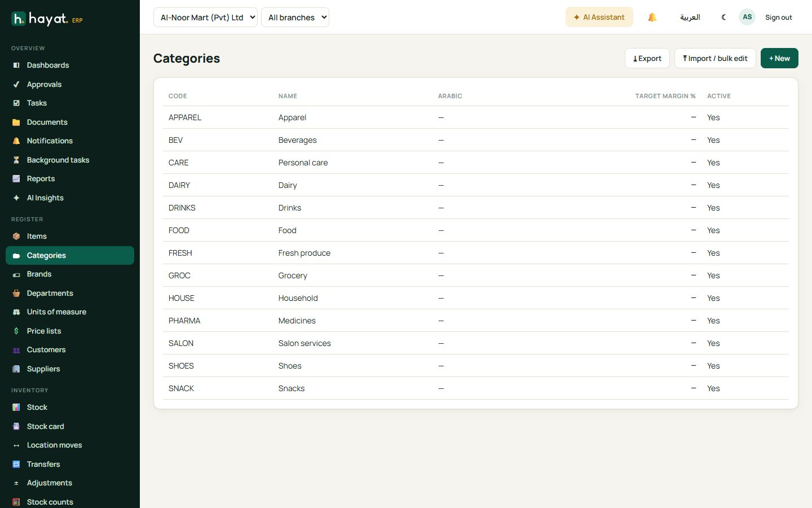The height and width of the screenshot is (508, 812).
Task: Open the APPAREL category row
Action: point(476,117)
